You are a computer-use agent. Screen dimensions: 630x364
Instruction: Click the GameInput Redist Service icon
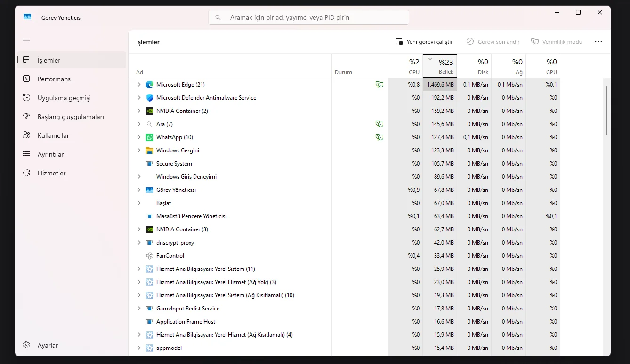click(x=150, y=309)
